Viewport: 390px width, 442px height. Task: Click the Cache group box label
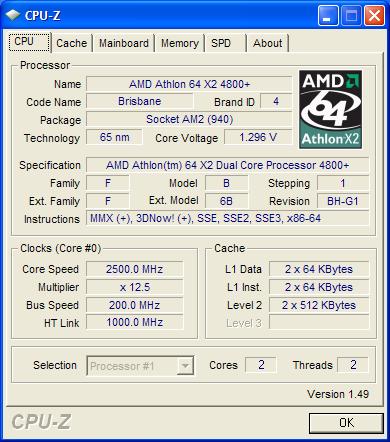[x=230, y=248]
